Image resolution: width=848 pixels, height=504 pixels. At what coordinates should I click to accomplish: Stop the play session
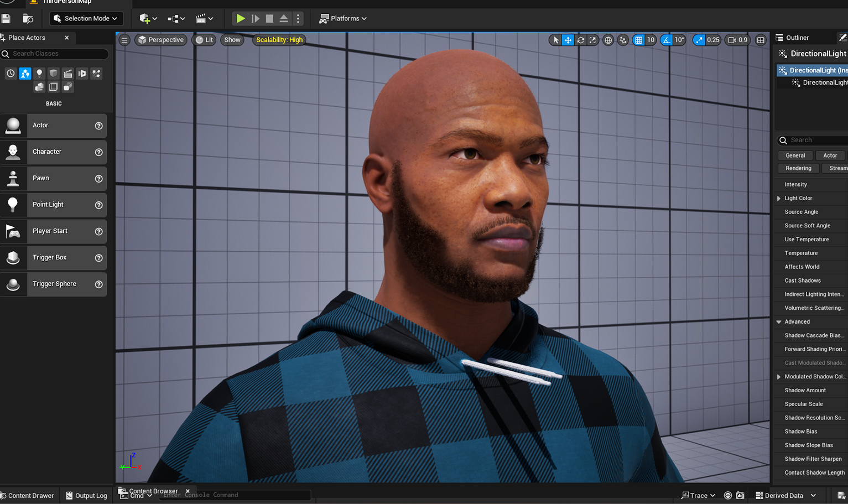click(269, 18)
